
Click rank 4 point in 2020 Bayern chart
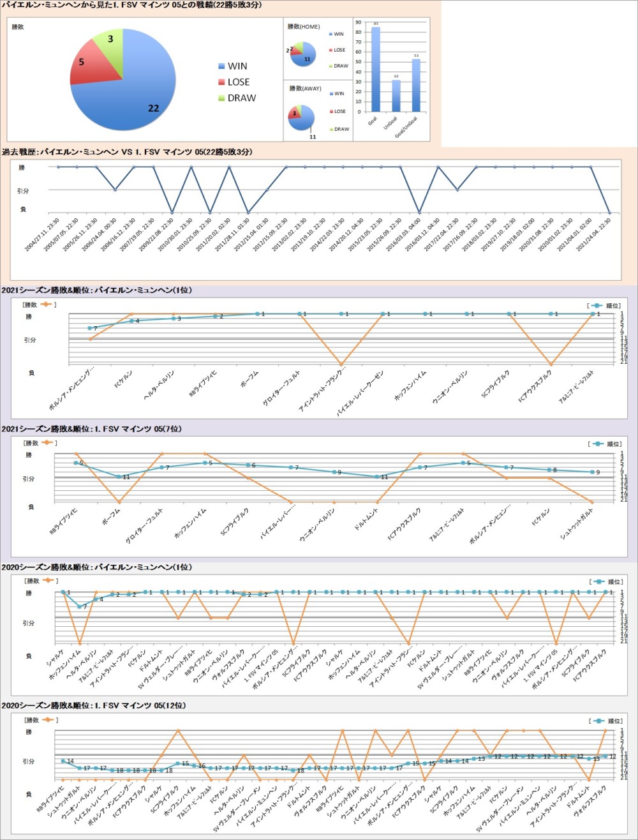click(96, 599)
